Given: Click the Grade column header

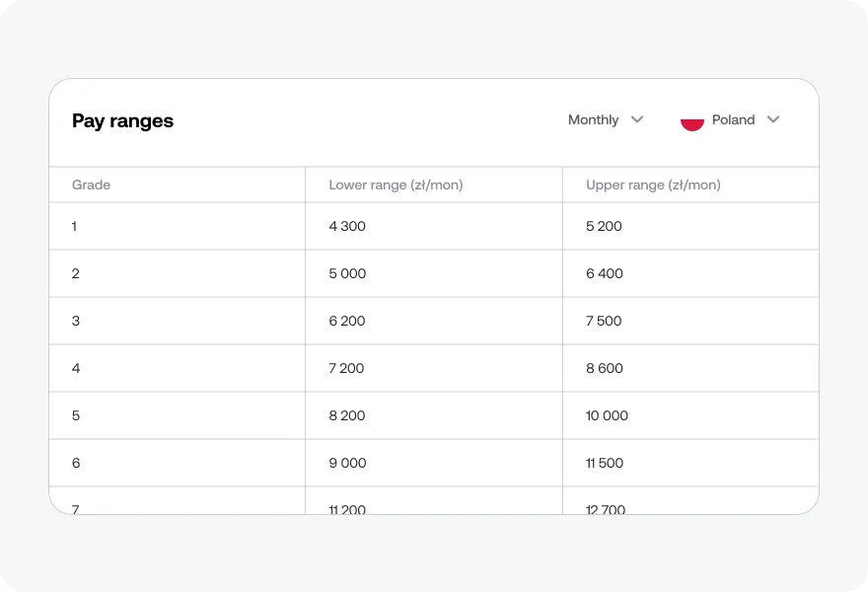Looking at the screenshot, I should pyautogui.click(x=178, y=185).
